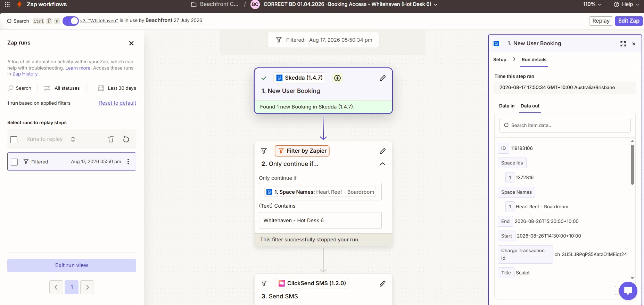
Task: Click the Space Names condition field
Action: tap(320, 192)
